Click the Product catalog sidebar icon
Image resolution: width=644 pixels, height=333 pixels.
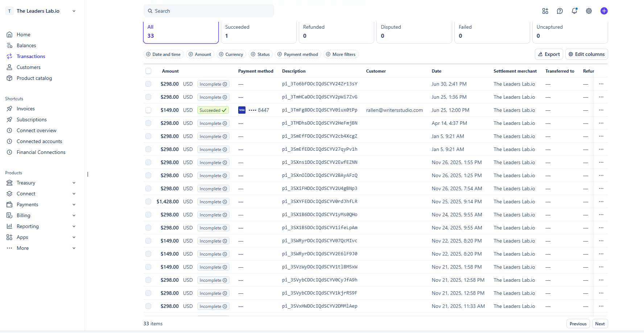point(9,78)
